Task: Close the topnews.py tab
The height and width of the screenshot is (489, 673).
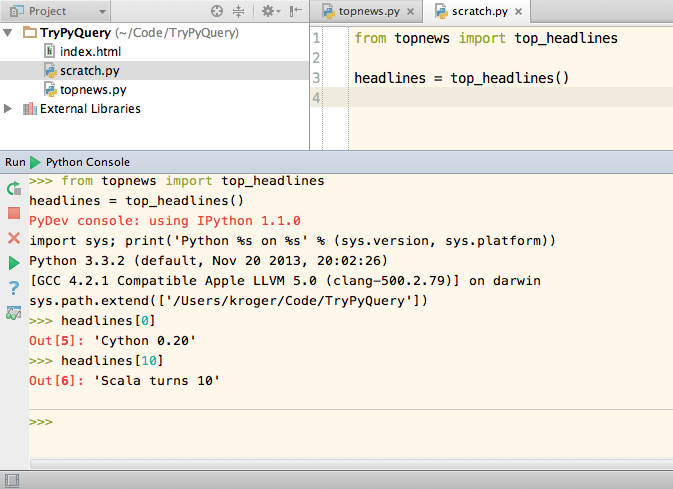Action: tap(410, 12)
